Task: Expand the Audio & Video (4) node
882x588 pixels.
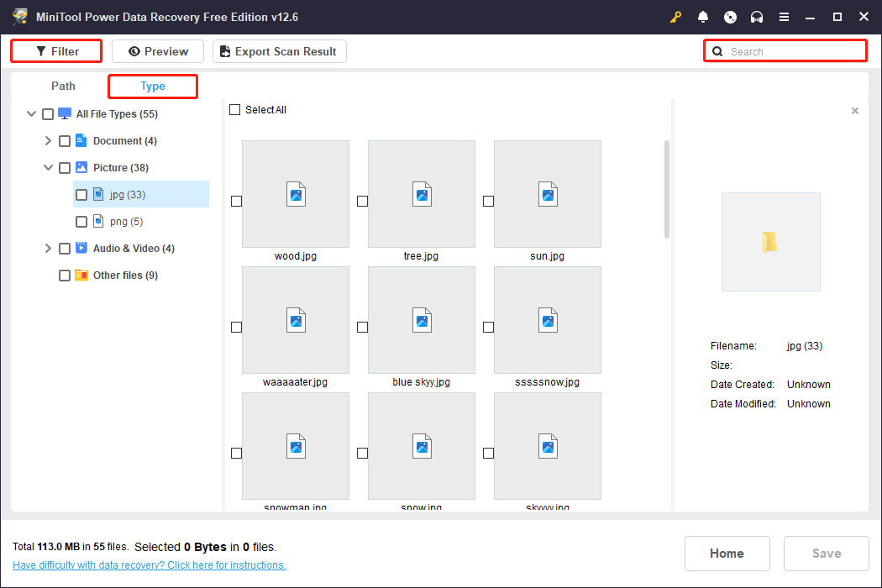Action: [x=48, y=249]
